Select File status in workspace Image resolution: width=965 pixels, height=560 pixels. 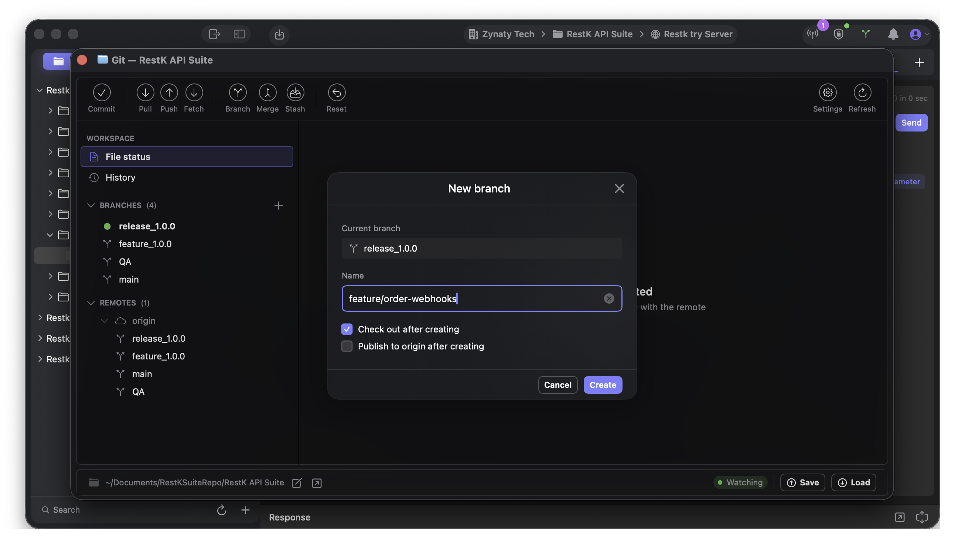[x=187, y=157]
